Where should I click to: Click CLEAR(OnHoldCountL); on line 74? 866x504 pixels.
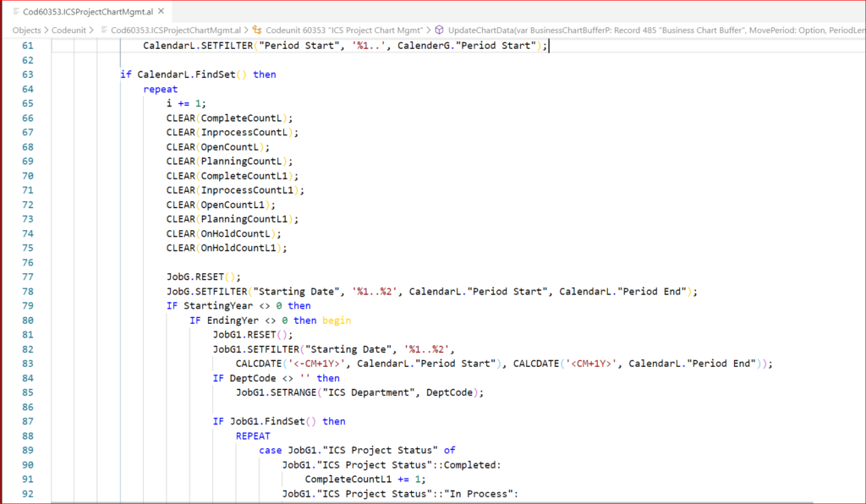(x=223, y=233)
